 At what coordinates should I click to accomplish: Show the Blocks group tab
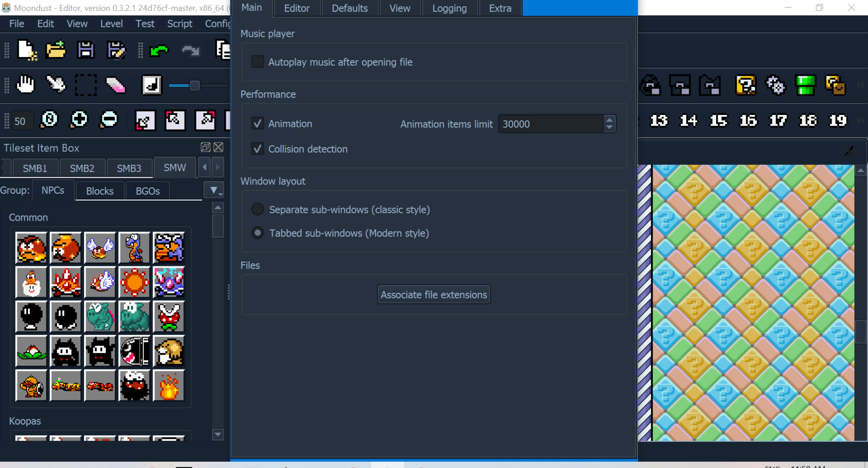[x=100, y=191]
